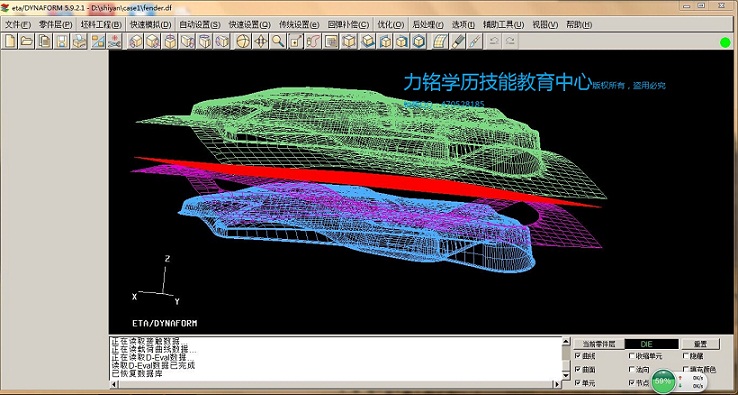Open a database with the folder icon

(27, 41)
